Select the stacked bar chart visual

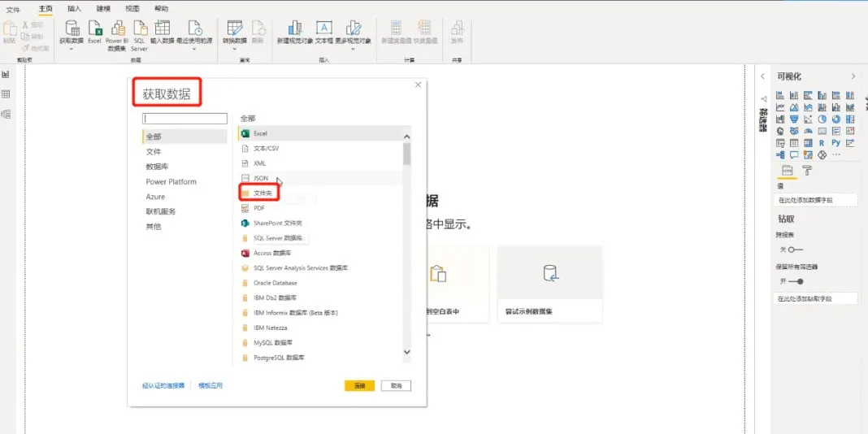click(x=780, y=95)
